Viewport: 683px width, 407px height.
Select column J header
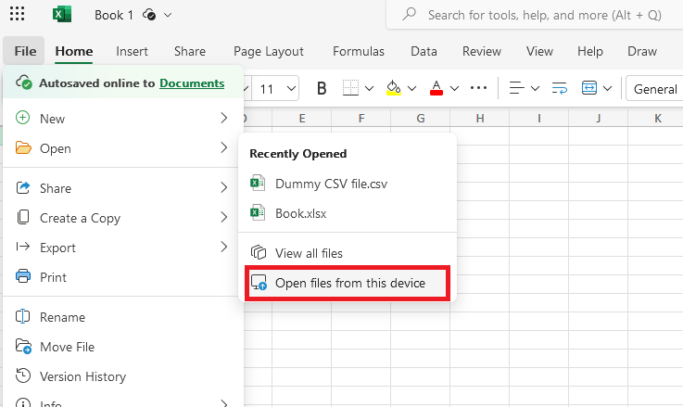pyautogui.click(x=598, y=118)
